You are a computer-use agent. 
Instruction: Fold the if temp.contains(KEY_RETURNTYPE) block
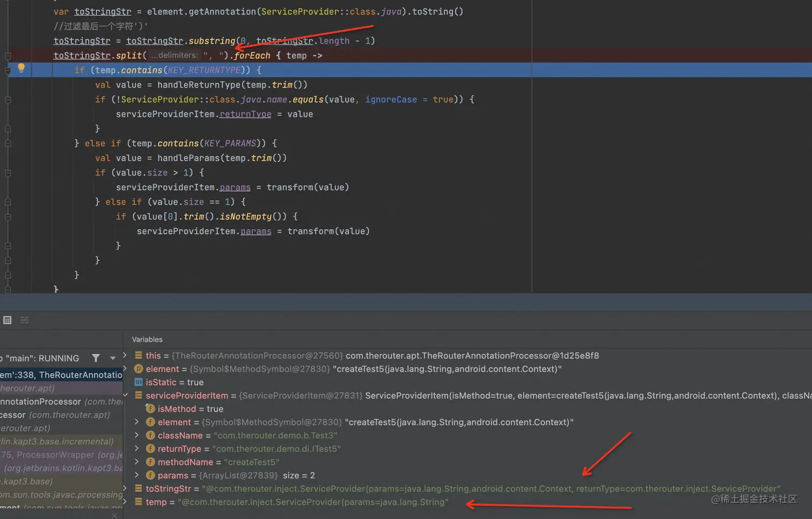pyautogui.click(x=8, y=70)
